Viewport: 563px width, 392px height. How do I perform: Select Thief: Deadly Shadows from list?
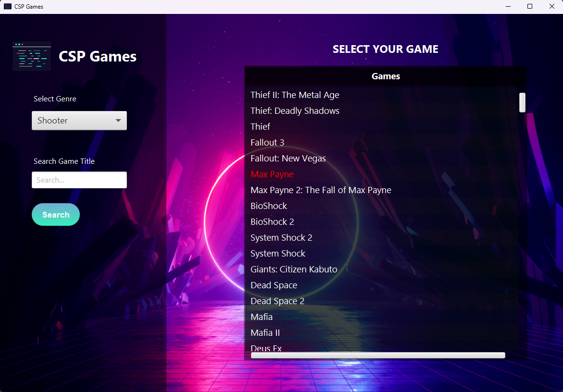295,111
